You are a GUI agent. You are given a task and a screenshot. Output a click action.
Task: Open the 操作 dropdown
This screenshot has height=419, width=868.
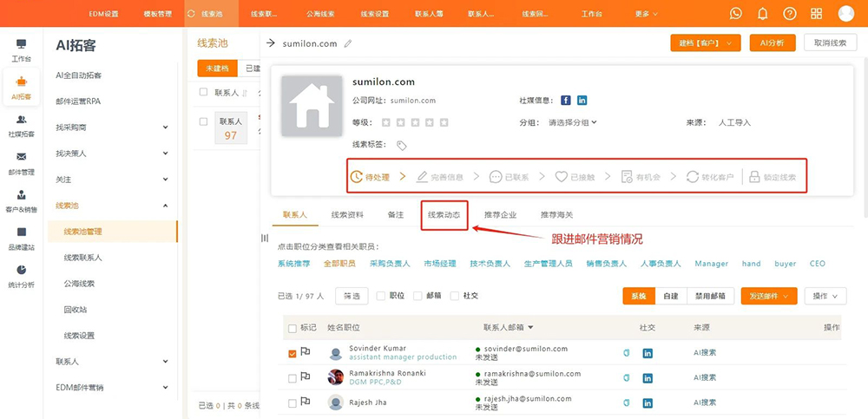(825, 296)
